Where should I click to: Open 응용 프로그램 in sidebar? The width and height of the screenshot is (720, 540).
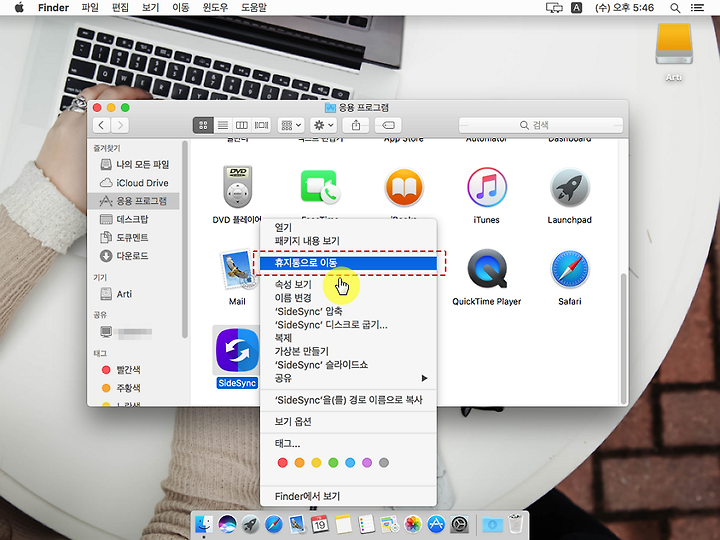pyautogui.click(x=134, y=201)
